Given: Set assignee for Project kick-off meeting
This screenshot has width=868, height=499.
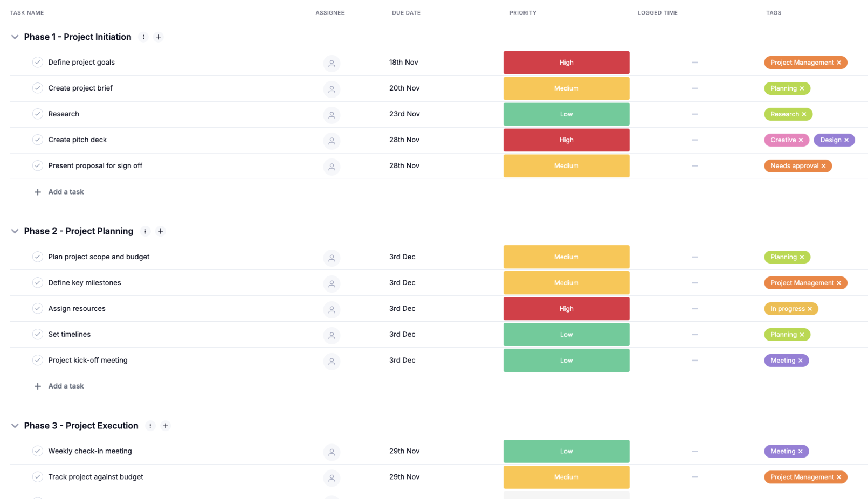Looking at the screenshot, I should coord(332,361).
